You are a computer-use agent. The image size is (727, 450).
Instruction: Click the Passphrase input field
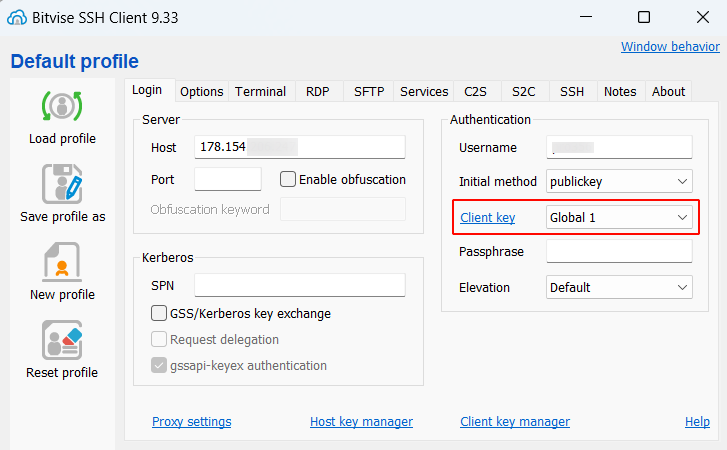pos(619,252)
